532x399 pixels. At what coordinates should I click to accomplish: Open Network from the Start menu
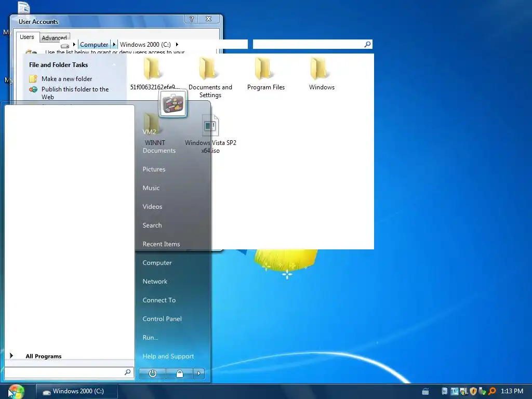(155, 281)
